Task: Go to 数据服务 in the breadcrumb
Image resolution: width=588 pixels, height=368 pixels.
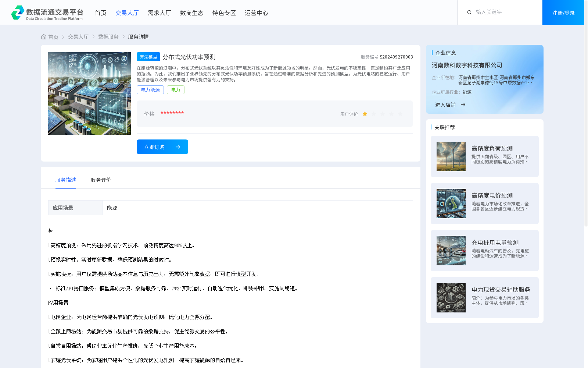Action: 108,37
